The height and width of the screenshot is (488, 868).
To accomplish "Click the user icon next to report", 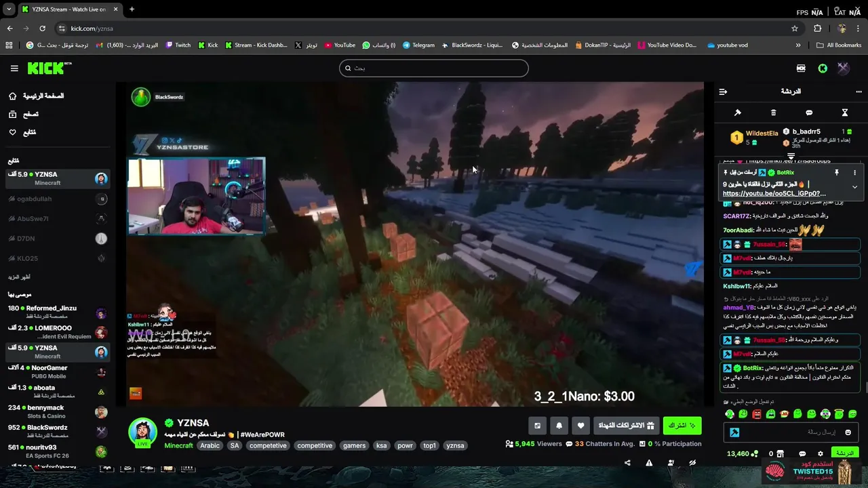I will [671, 463].
